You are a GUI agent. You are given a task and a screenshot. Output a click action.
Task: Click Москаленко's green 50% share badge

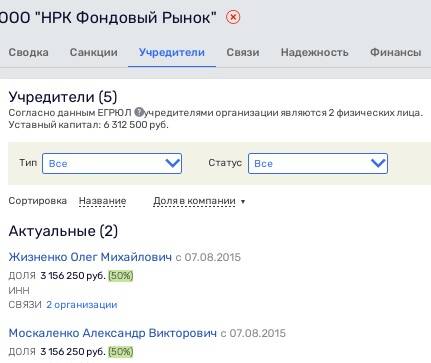click(121, 352)
